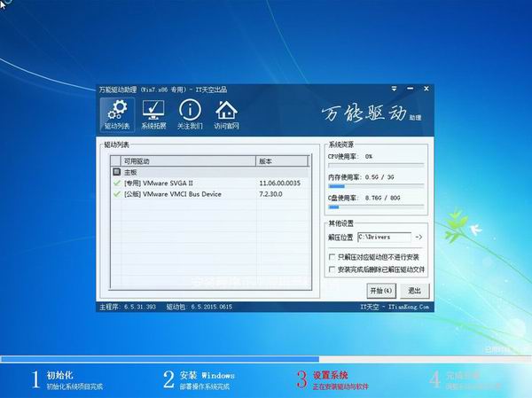The image size is (532, 398).
Task: Toggle checkmark for VMware SVGA II driver
Action: (117, 183)
